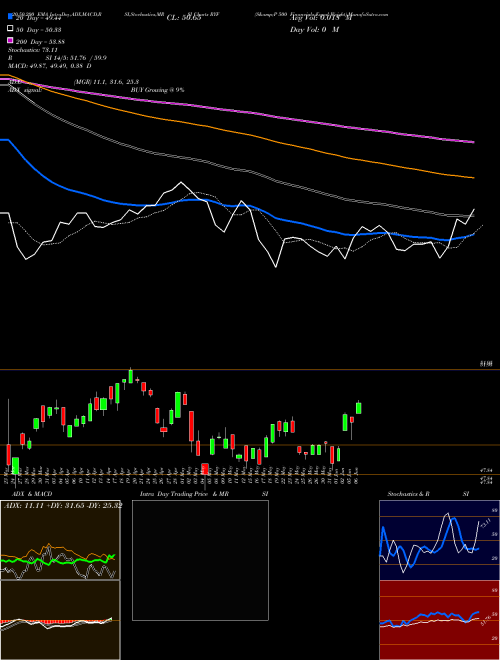Click the magenta 200 Day legend swatch
Viewport: 500px width, 660px height.
[x=10, y=40]
